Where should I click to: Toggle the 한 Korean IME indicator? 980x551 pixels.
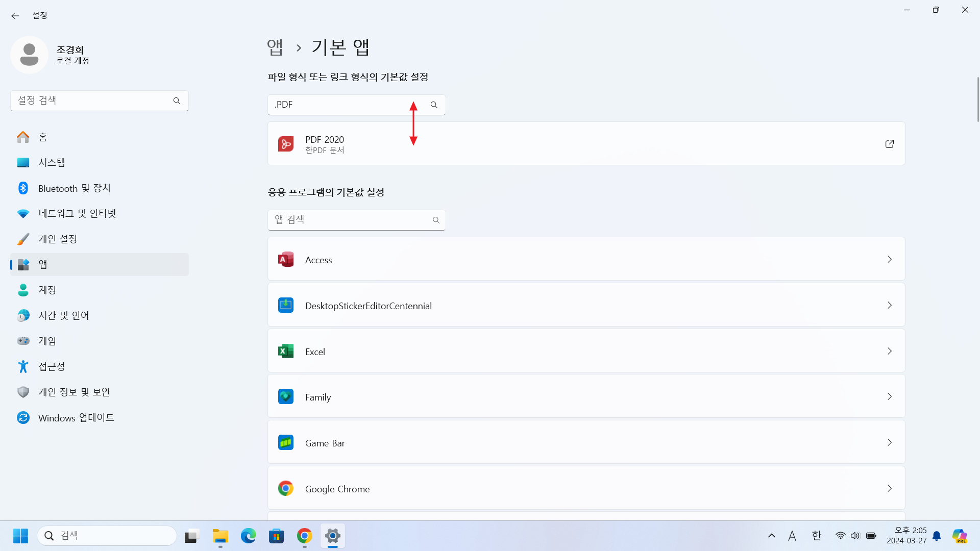coord(817,536)
